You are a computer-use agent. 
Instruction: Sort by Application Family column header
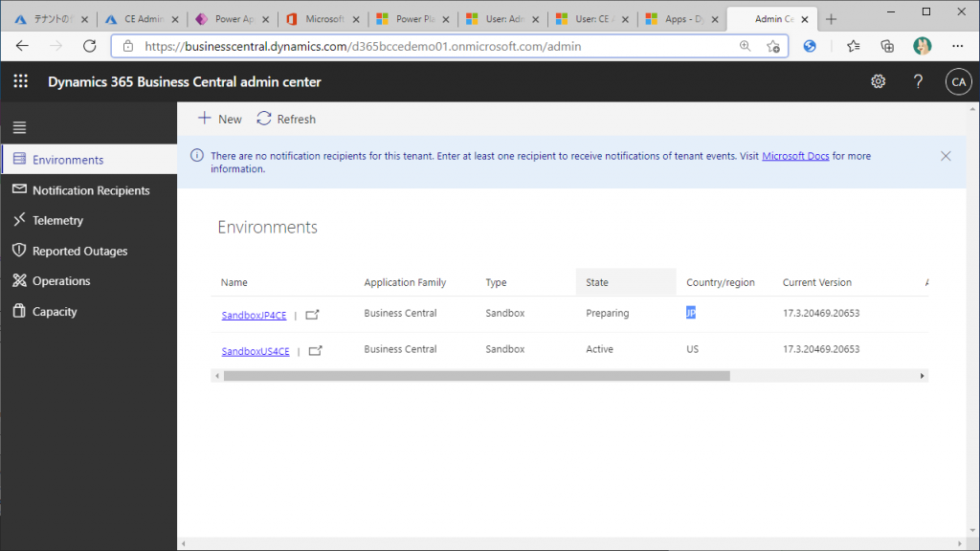[x=405, y=282]
